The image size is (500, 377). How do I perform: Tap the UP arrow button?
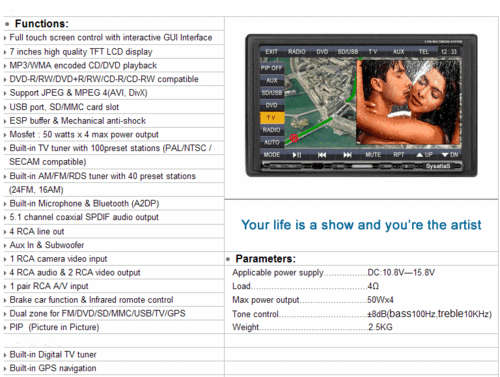coord(424,155)
